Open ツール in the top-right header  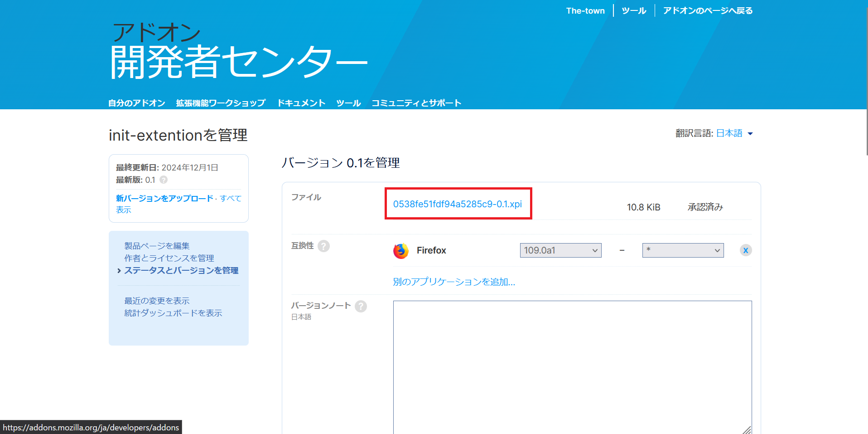[634, 10]
